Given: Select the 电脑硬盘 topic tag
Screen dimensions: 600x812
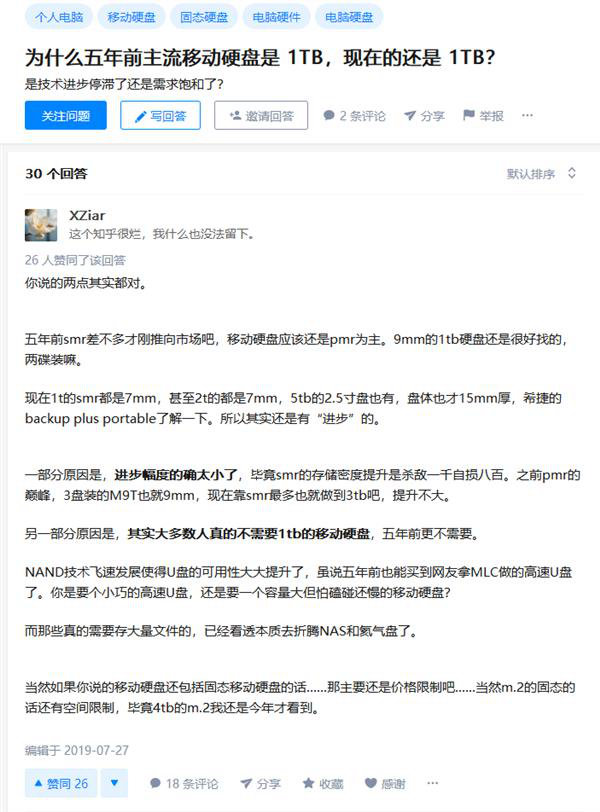Looking at the screenshot, I should [349, 17].
